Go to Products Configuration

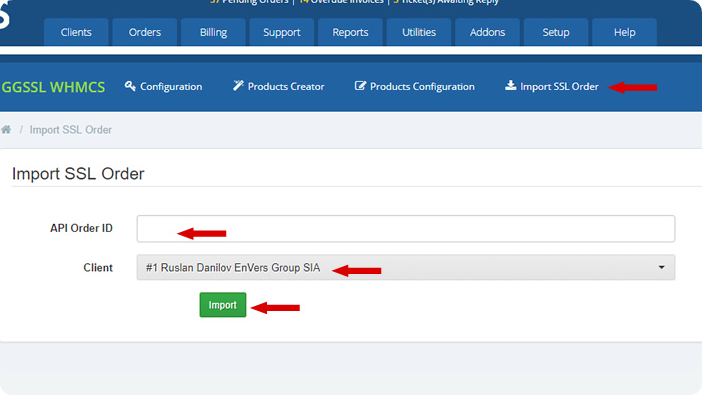(422, 86)
